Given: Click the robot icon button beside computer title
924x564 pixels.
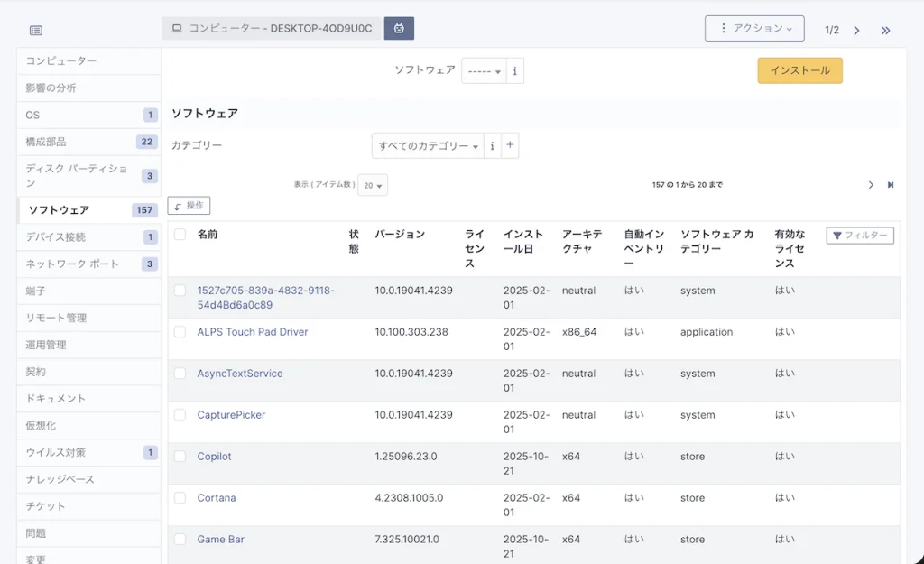Looking at the screenshot, I should click(x=399, y=28).
